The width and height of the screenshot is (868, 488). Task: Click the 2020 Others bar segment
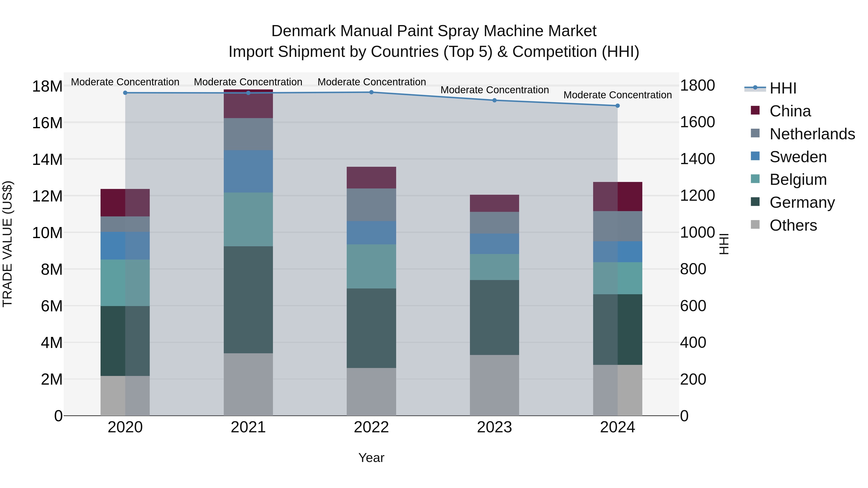125,396
